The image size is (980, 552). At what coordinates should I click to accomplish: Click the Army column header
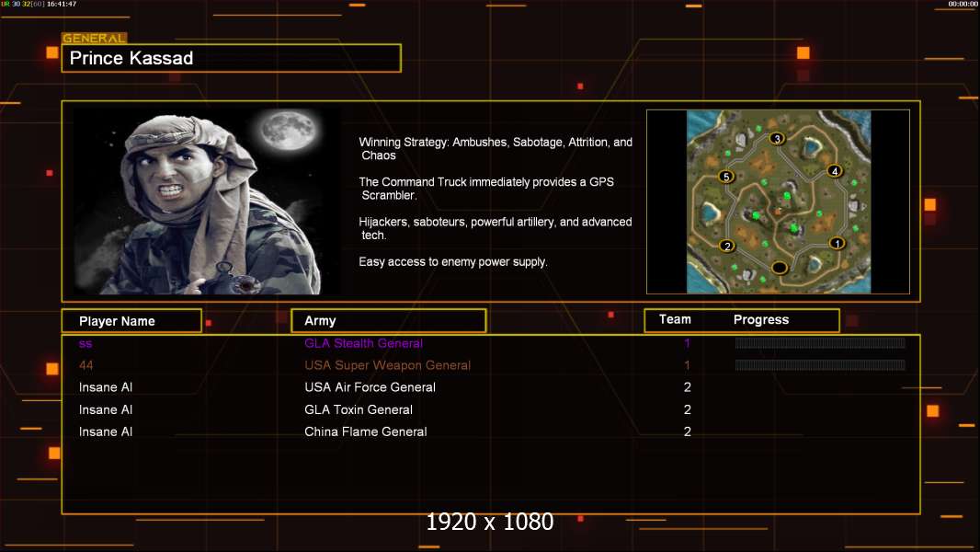pos(389,321)
